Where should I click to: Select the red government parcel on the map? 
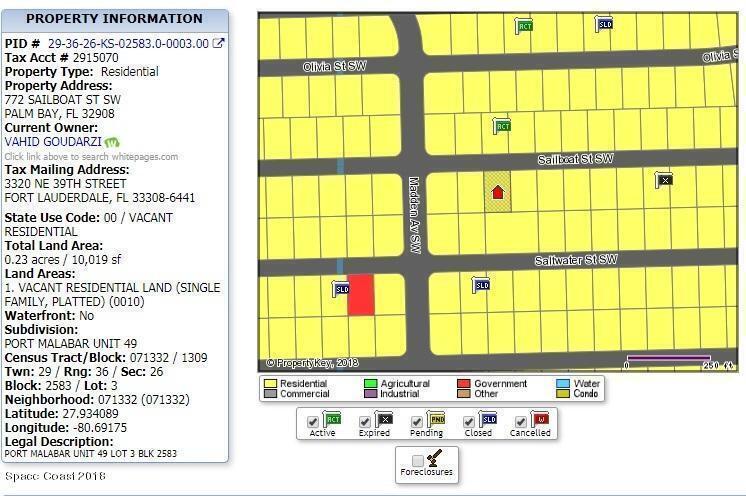click(361, 295)
